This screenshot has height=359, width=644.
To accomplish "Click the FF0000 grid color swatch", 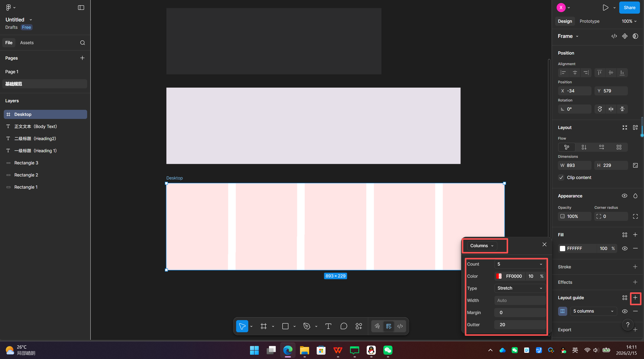I will click(499, 276).
